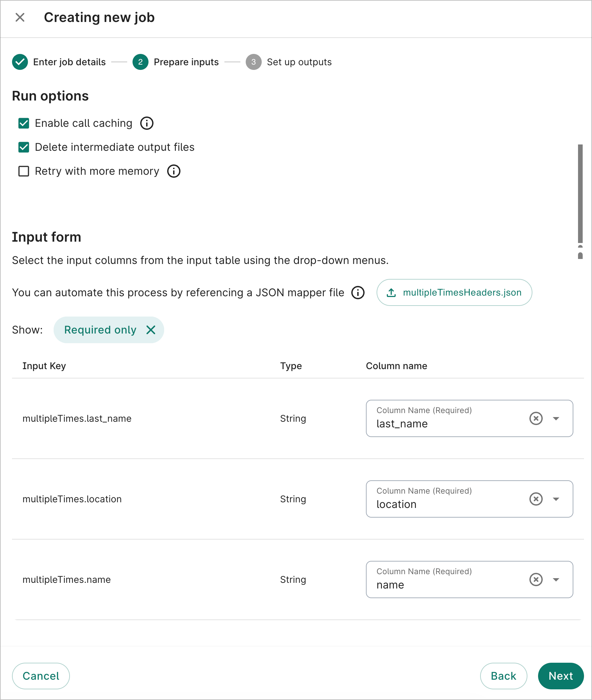View info about Retry with more memory
This screenshot has width=592, height=700.
tap(173, 171)
